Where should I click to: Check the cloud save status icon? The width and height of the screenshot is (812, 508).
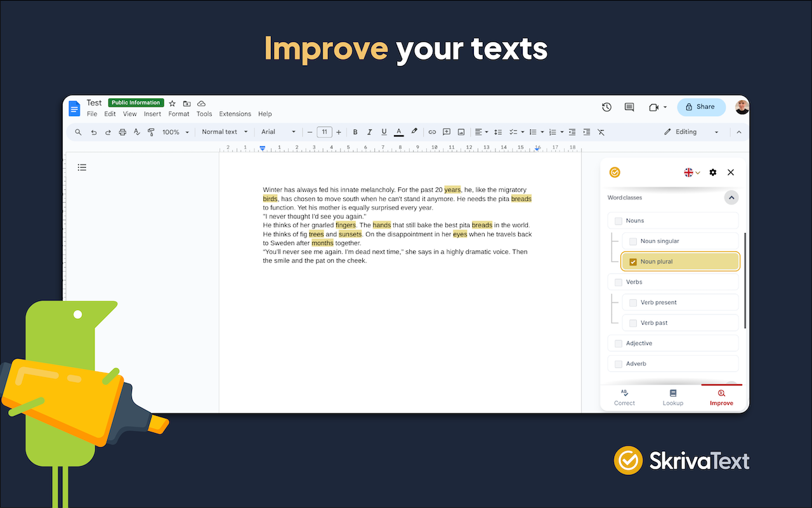click(201, 104)
